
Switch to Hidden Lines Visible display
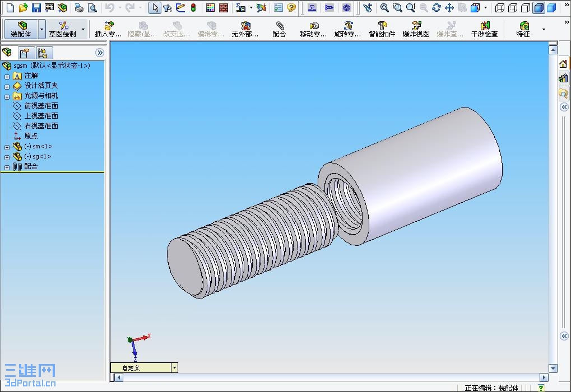tap(513, 8)
